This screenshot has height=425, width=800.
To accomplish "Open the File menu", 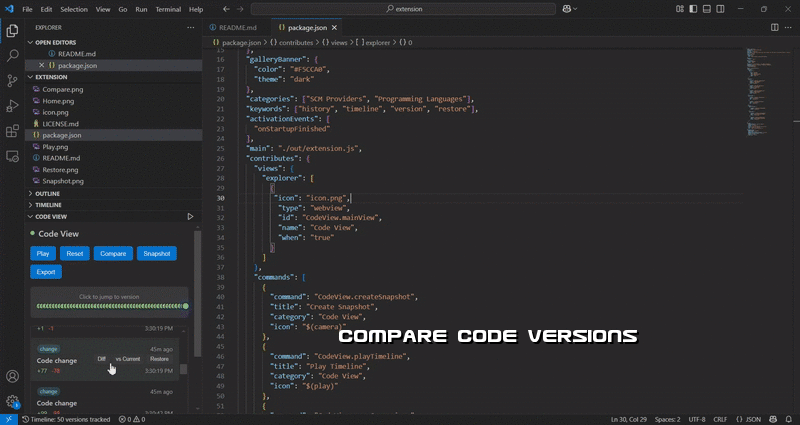I will point(27,9).
